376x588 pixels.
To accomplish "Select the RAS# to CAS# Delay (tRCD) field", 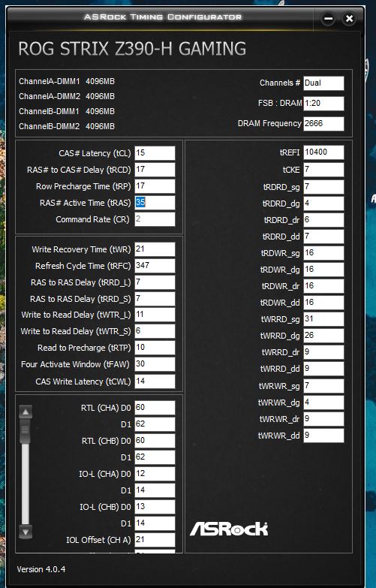I will click(155, 170).
